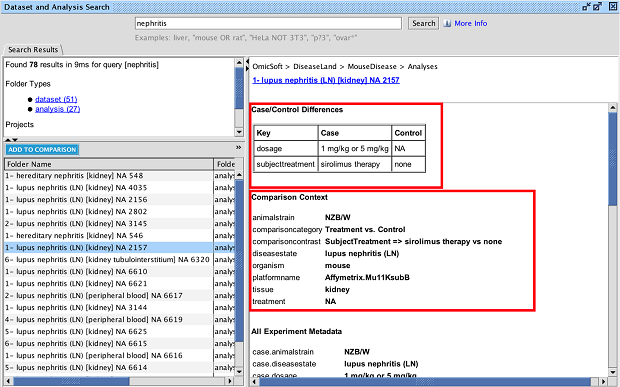Screen dimensions: 620x387
Task: Click the results list scroll up arrow
Action: pos(239,175)
